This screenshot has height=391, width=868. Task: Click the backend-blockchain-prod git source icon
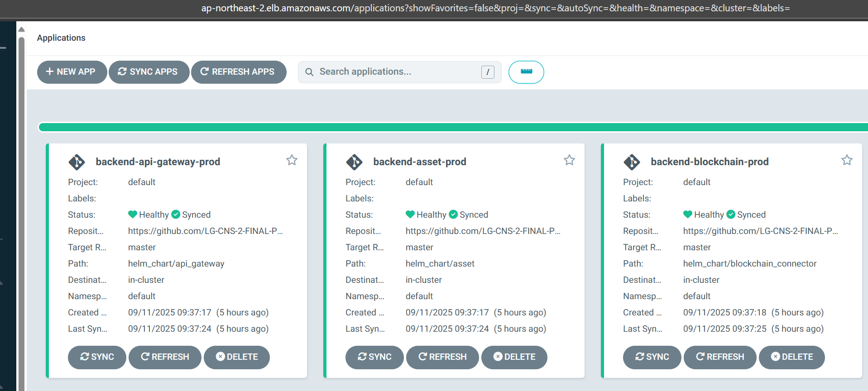coord(632,162)
